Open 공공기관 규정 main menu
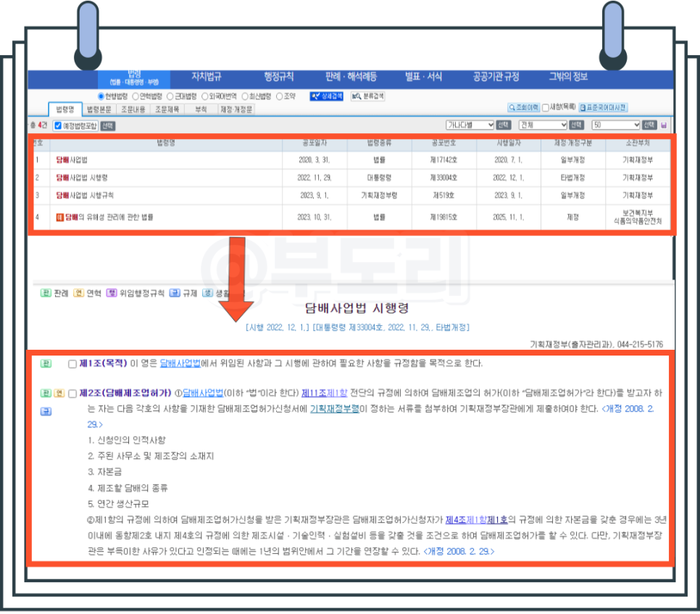 coord(496,77)
